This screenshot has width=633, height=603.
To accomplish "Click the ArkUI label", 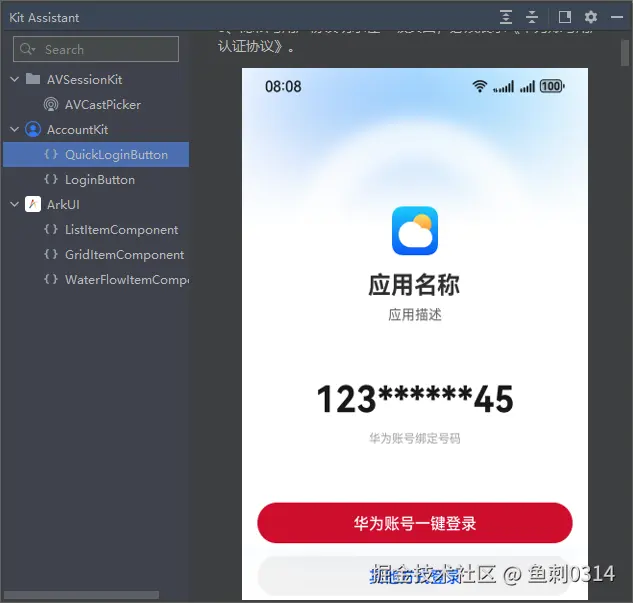I will (x=63, y=205).
